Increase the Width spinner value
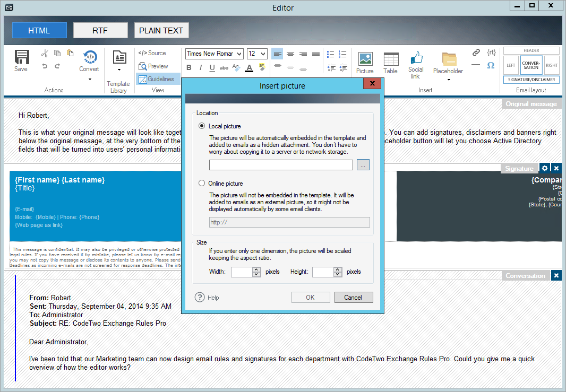566x392 pixels. pos(256,269)
